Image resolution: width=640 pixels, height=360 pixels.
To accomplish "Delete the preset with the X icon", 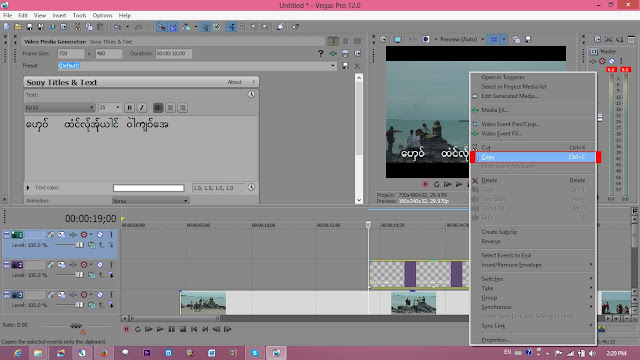I will [358, 66].
